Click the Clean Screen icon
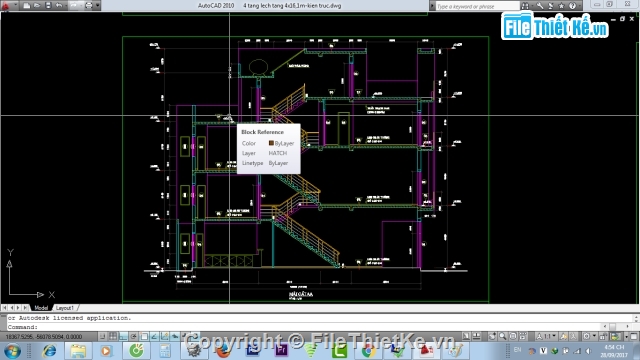The width and height of the screenshot is (640, 360). [x=634, y=337]
